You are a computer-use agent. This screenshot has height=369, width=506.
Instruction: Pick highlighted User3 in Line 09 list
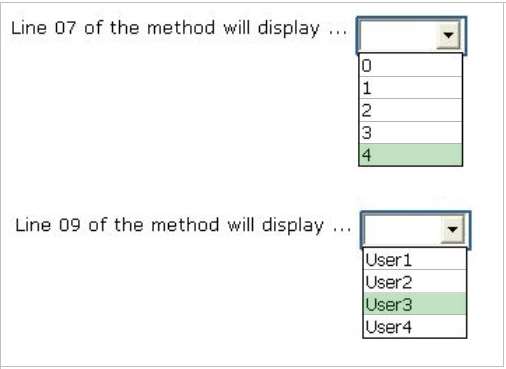click(415, 304)
